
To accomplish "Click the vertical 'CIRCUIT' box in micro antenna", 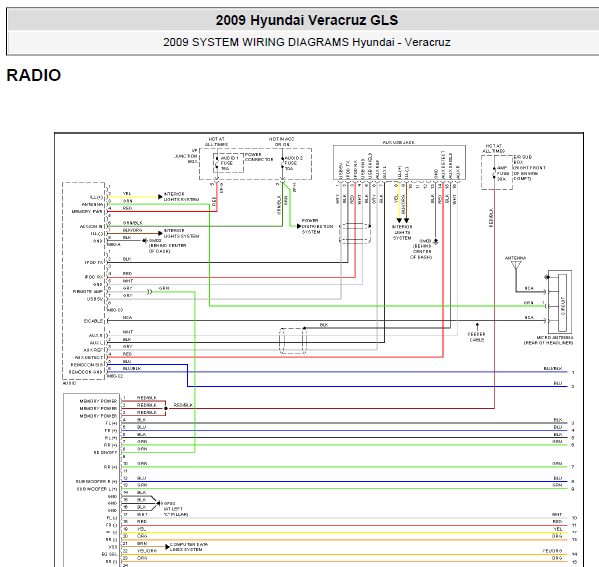I will click(562, 302).
